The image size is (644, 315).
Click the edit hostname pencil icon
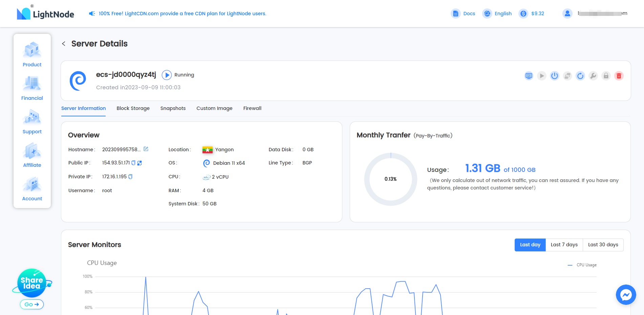pyautogui.click(x=146, y=149)
